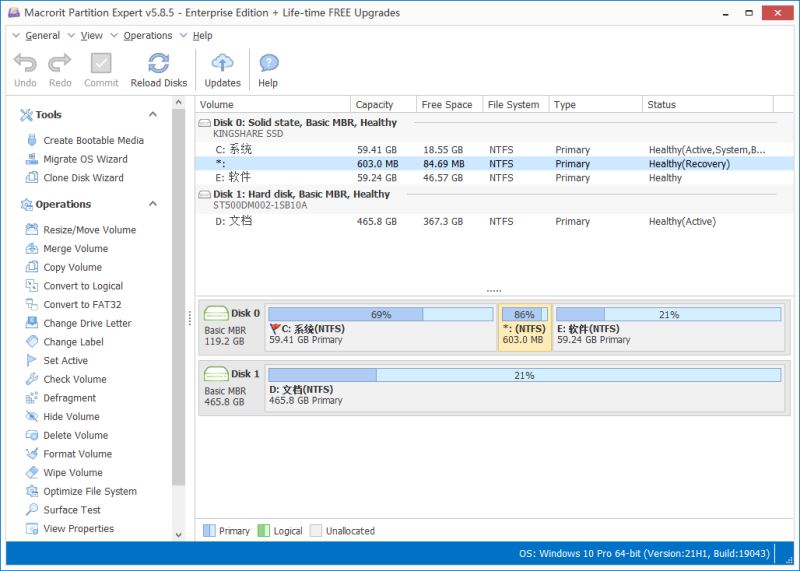Click the Reload Disks toolbar icon
The height and width of the screenshot is (571, 800).
tap(158, 69)
